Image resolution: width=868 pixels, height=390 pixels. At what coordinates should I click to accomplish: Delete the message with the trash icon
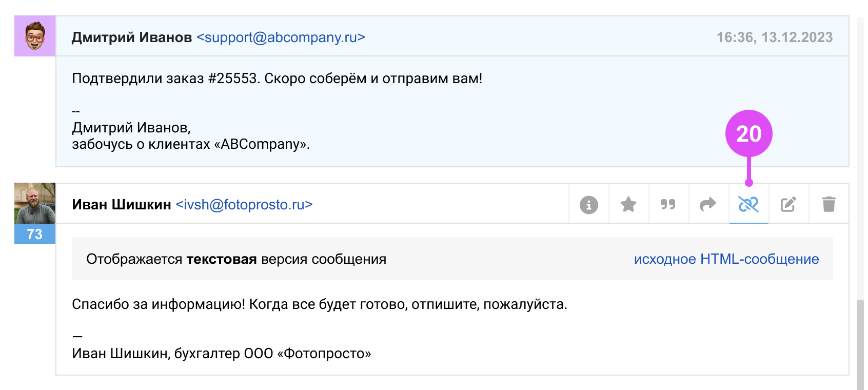click(828, 205)
